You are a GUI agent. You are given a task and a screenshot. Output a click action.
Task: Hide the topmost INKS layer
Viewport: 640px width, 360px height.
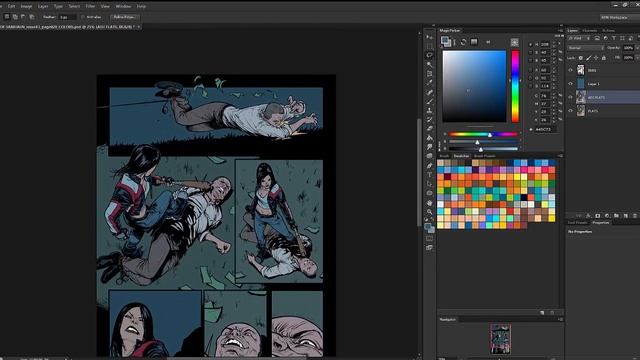(x=571, y=70)
